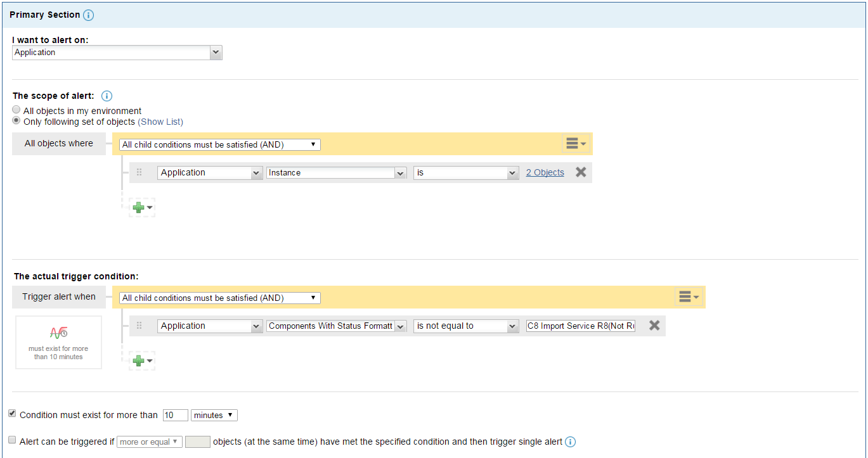
Task: Open trigger AND child conditions dropdown
Action: pos(220,298)
